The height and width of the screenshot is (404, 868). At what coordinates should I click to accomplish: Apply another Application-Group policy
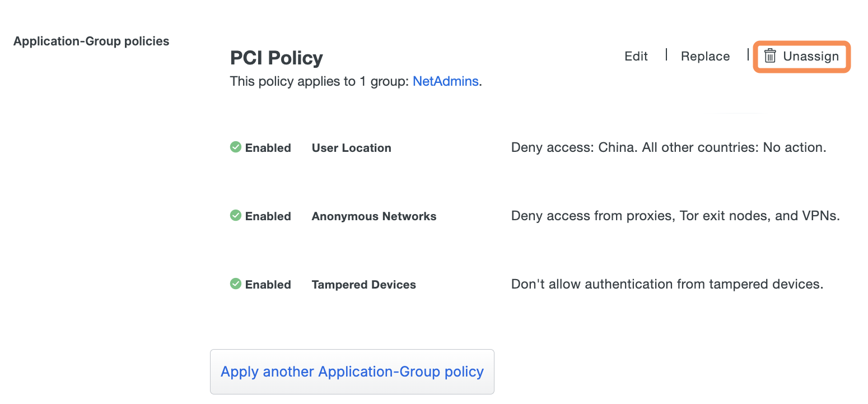click(x=352, y=371)
